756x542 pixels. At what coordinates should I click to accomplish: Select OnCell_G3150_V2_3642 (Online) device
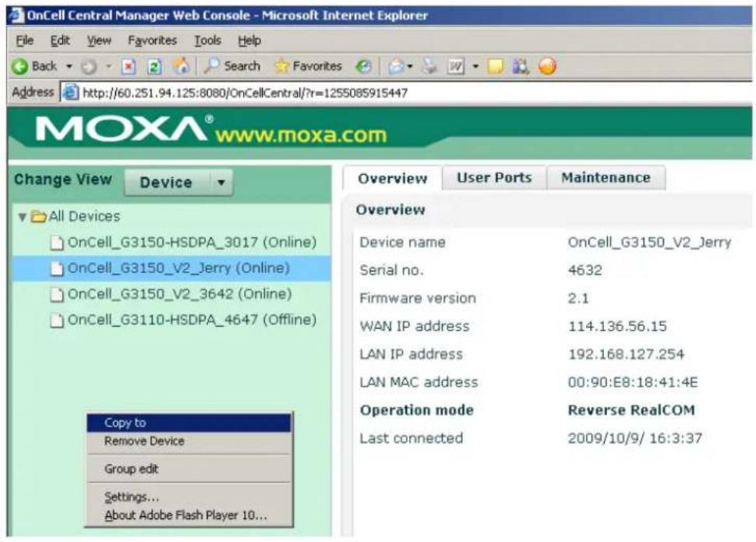[179, 294]
